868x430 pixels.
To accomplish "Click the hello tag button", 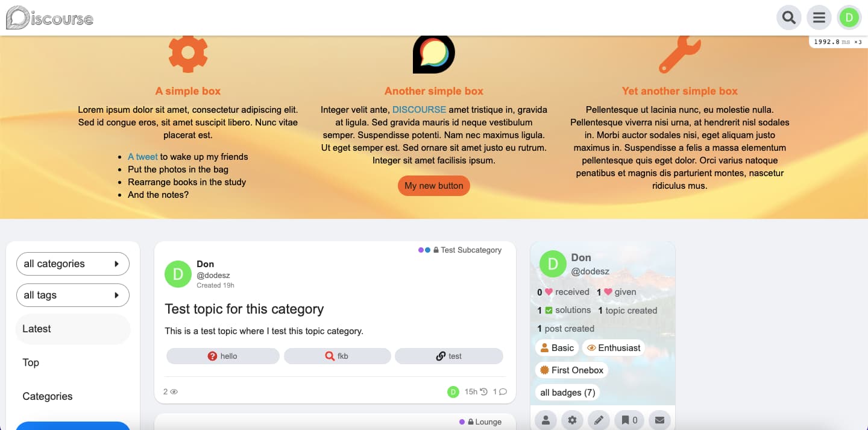I will (223, 356).
